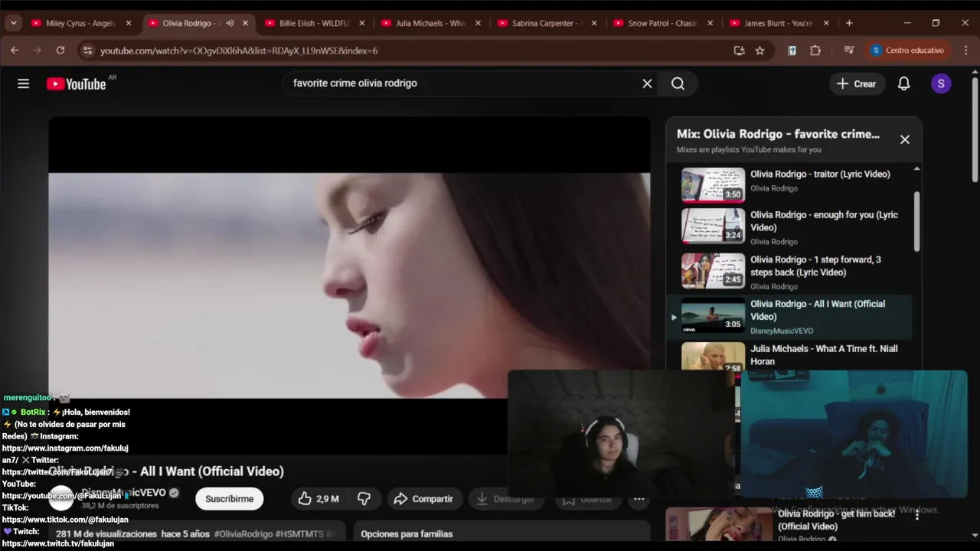980x551 pixels.
Task: Dislike the video with thumbs down
Action: [364, 499]
